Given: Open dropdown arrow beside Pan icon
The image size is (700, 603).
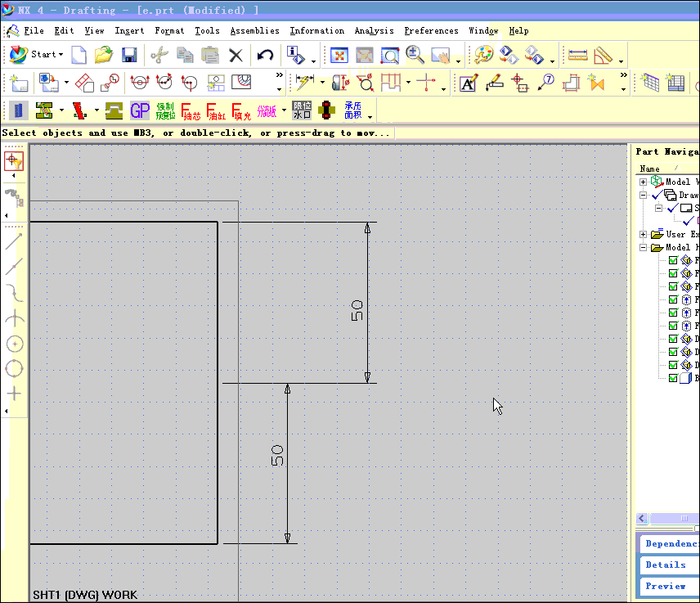Looking at the screenshot, I should pyautogui.click(x=459, y=61).
